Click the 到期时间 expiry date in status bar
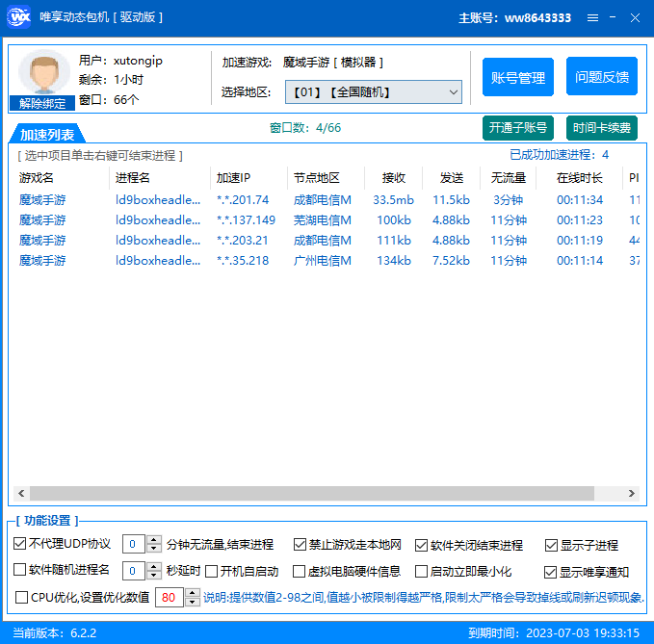 pos(554,632)
